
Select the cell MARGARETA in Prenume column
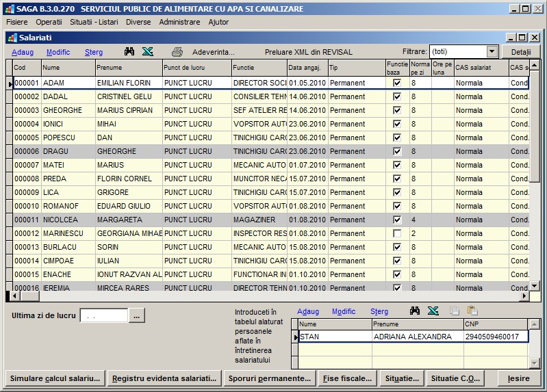pos(129,220)
